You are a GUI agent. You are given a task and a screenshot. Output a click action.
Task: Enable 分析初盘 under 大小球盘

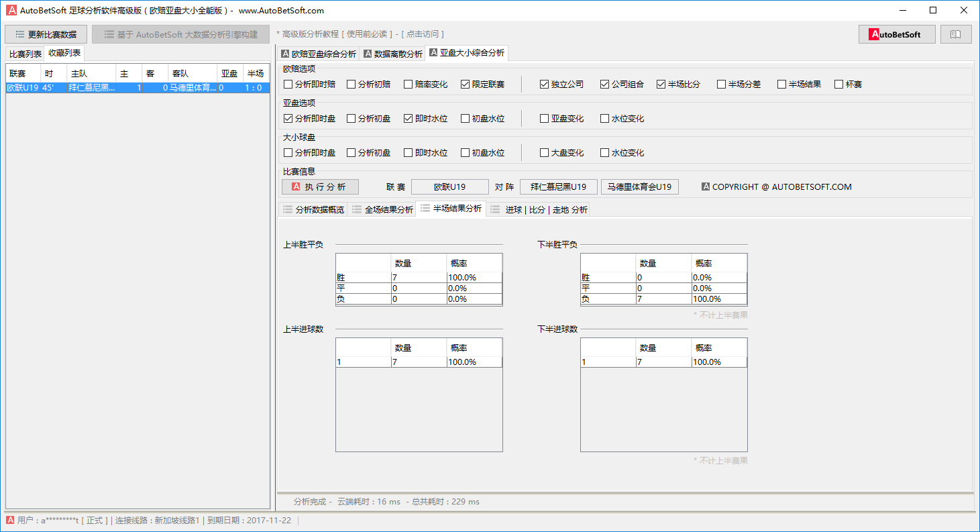pyautogui.click(x=369, y=153)
